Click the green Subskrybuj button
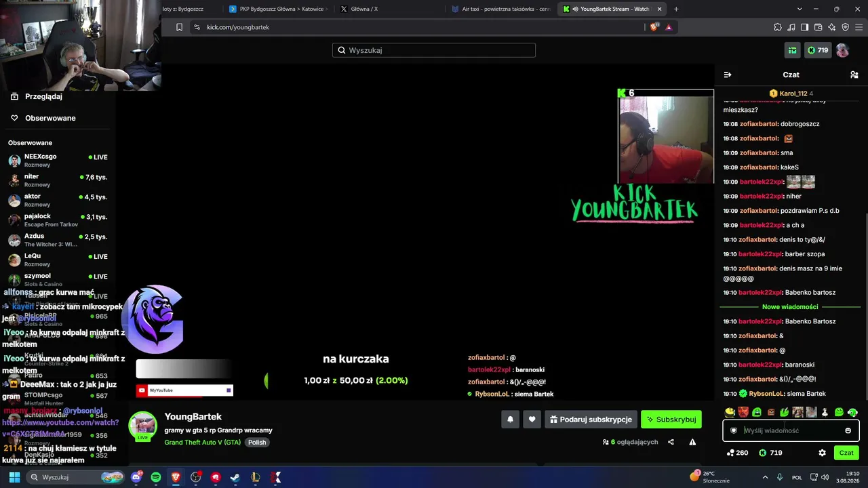This screenshot has height=488, width=868. point(671,420)
